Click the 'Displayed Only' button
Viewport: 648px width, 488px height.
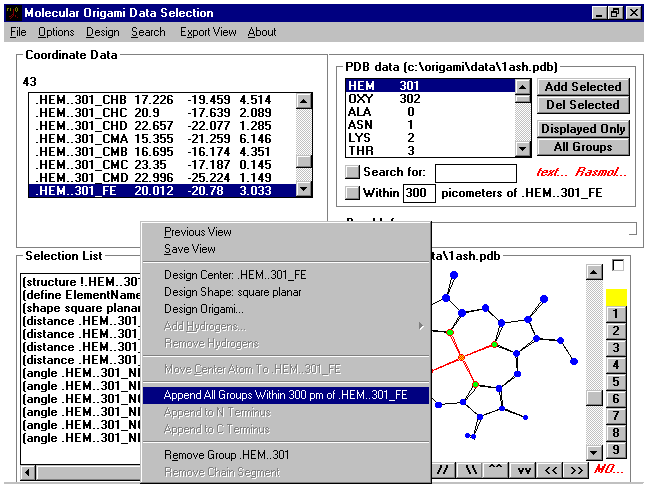click(583, 129)
